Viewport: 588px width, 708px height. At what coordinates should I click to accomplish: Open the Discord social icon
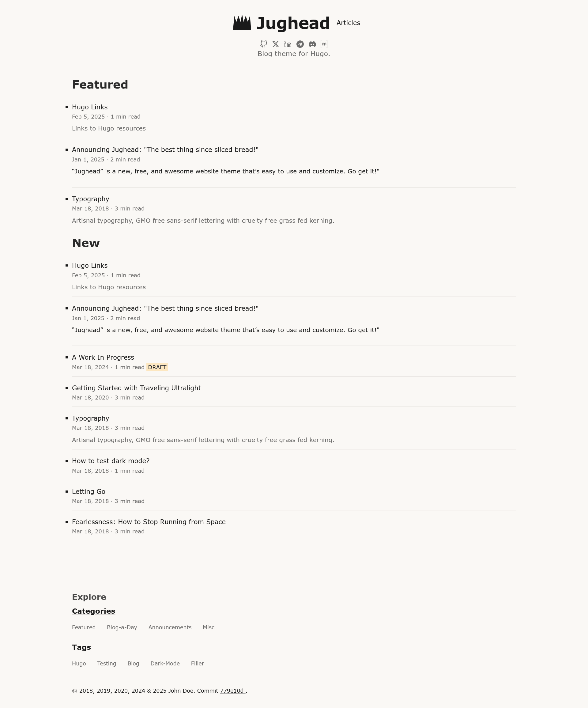tap(312, 44)
